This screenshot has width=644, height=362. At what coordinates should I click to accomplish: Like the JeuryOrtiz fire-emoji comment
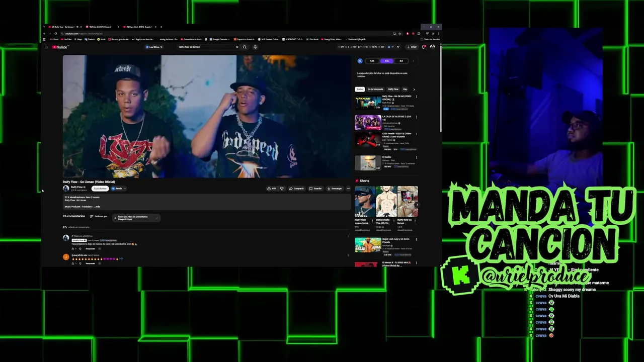pyautogui.click(x=73, y=263)
